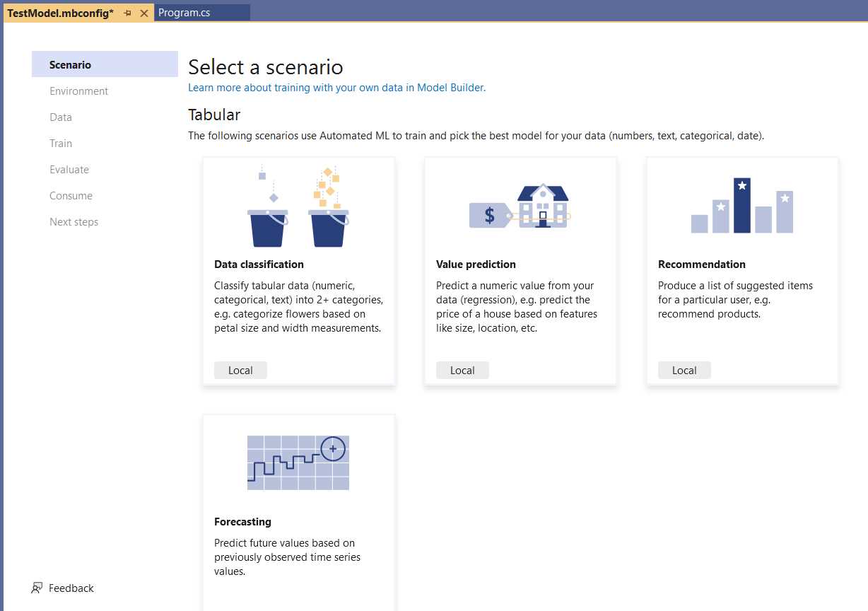Go to the Evaluate step
This screenshot has height=611, width=868.
69,169
